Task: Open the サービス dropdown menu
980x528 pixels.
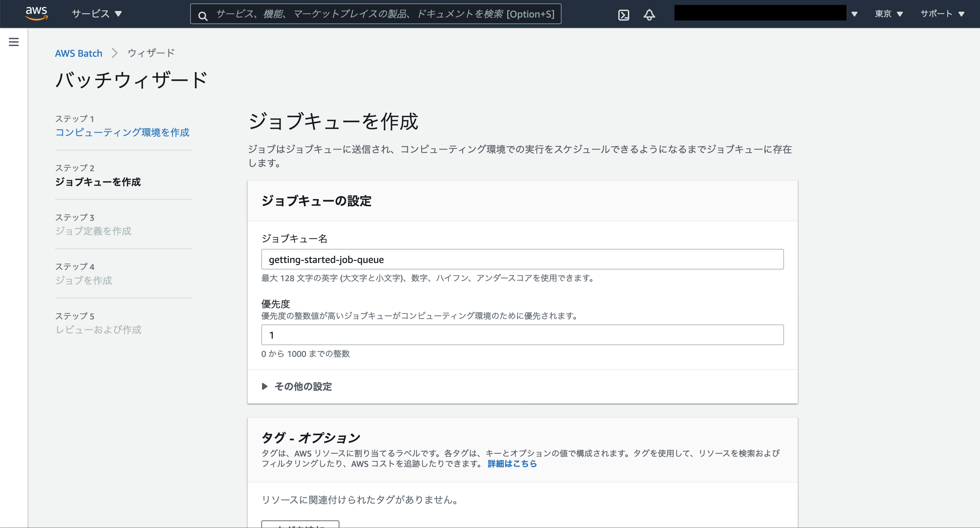Action: tap(97, 14)
